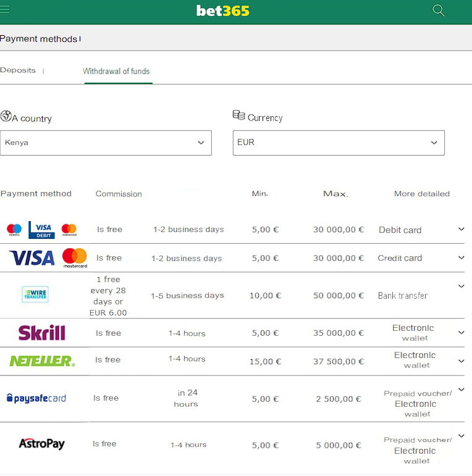The image size is (472, 476).
Task: Open the Kenya country dropdown
Action: pos(106,143)
